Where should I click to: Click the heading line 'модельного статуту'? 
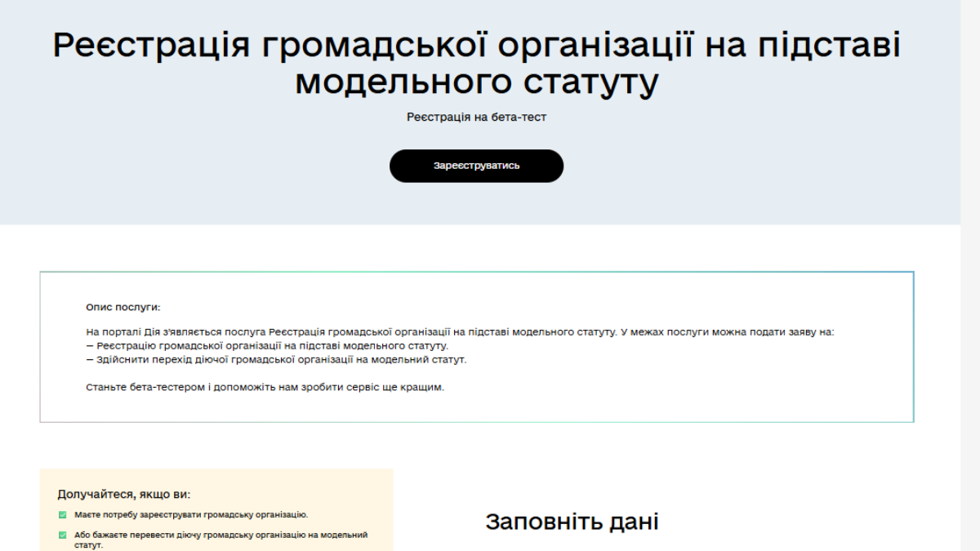[476, 82]
